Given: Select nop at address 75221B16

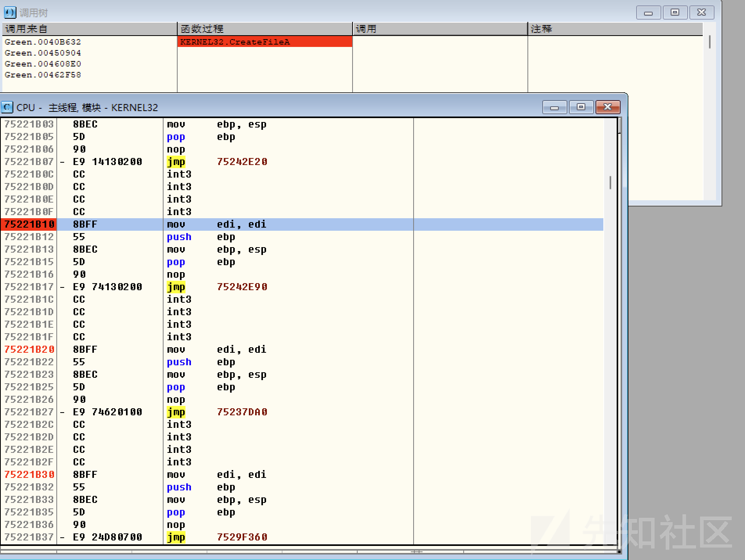Looking at the screenshot, I should [x=176, y=274].
